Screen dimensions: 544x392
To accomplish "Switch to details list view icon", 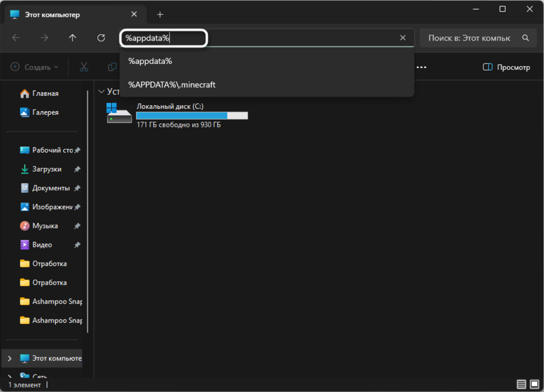I will coord(521,384).
